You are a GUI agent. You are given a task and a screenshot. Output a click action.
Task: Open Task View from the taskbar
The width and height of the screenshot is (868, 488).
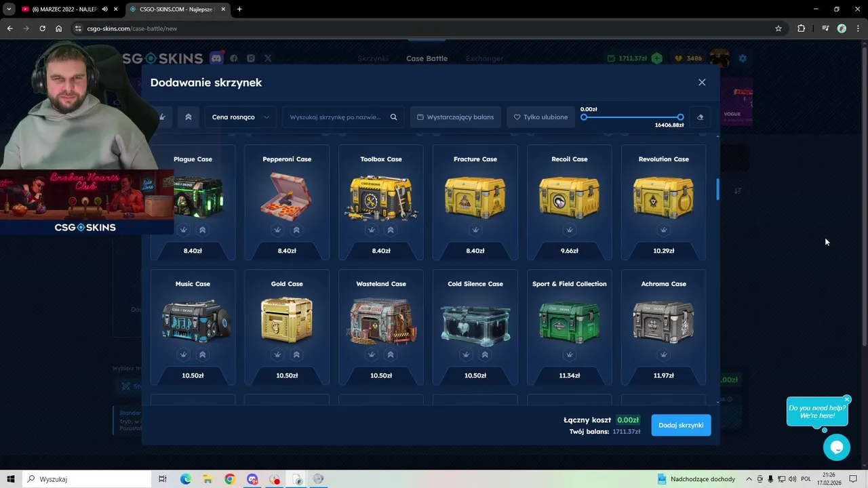coord(163,479)
